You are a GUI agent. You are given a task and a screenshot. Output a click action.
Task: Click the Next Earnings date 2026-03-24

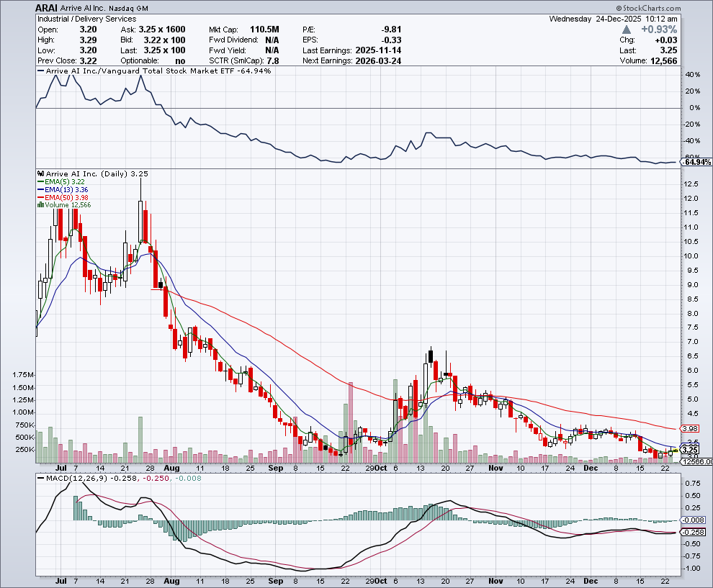(378, 61)
